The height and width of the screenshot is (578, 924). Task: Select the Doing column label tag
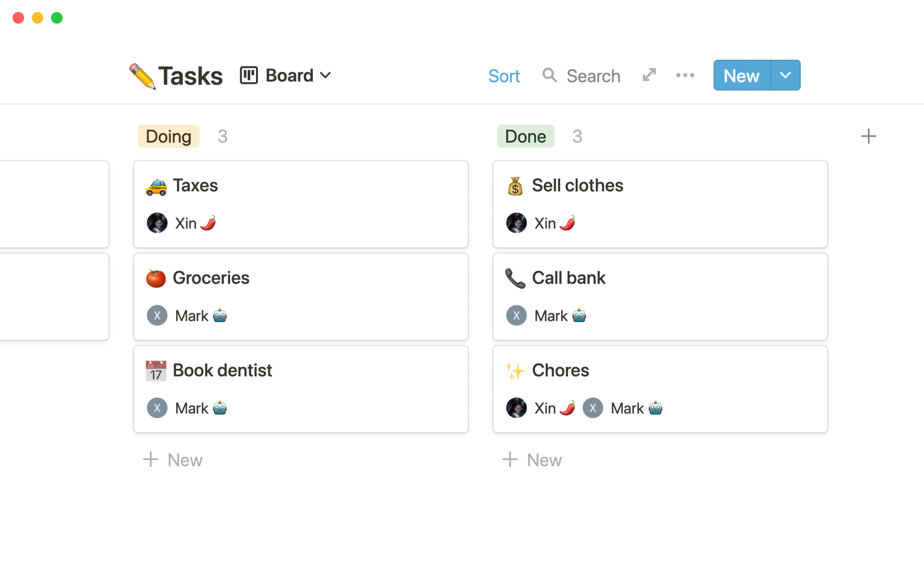(168, 136)
